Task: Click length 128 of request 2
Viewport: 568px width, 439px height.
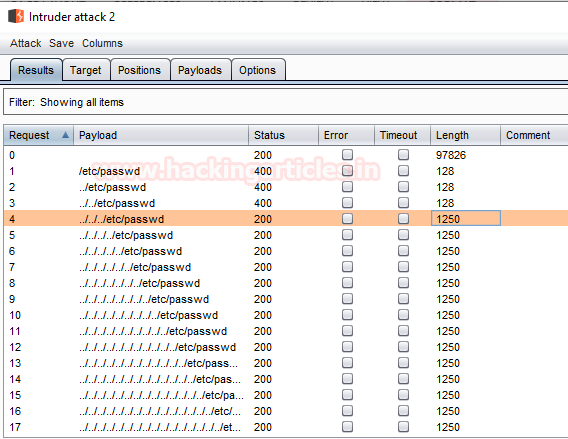Action: [x=445, y=187]
